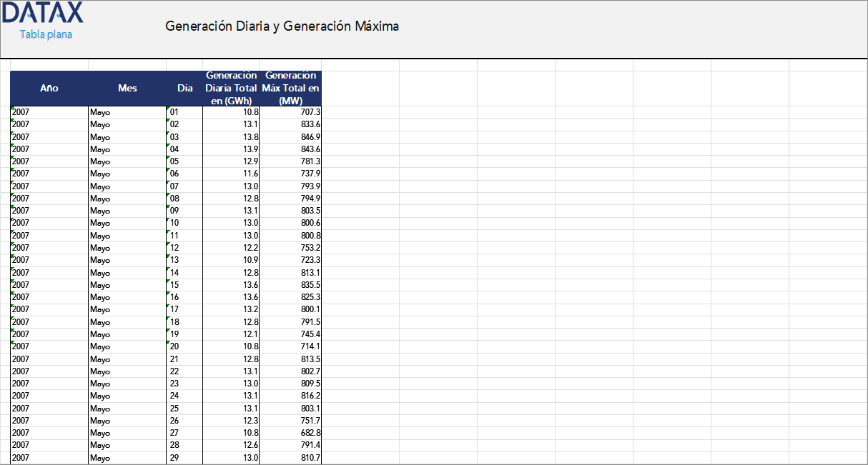Click the green error indicator on cell Día 01
Image resolution: width=868 pixels, height=465 pixels.
tap(169, 109)
